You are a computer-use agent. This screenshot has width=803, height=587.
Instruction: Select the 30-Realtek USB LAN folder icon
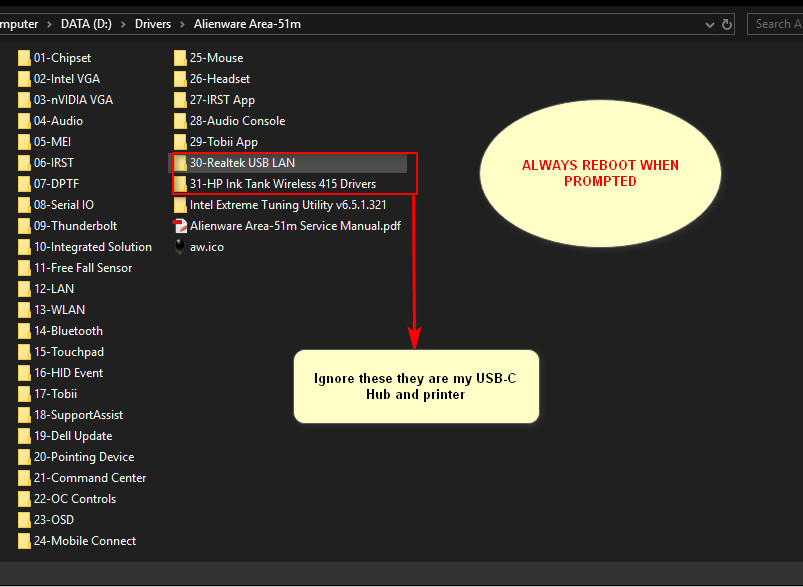[180, 163]
